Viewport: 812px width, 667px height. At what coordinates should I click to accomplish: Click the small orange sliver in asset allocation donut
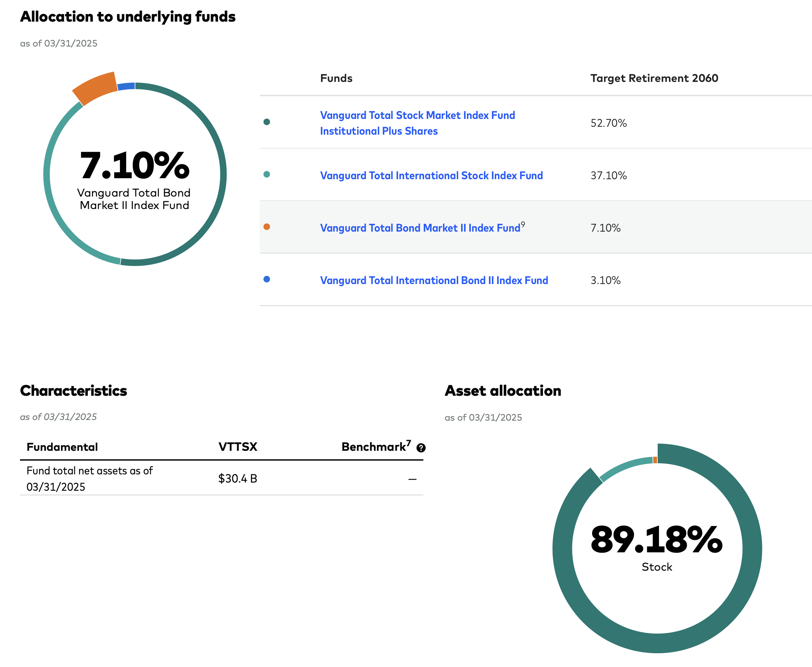[655, 460]
